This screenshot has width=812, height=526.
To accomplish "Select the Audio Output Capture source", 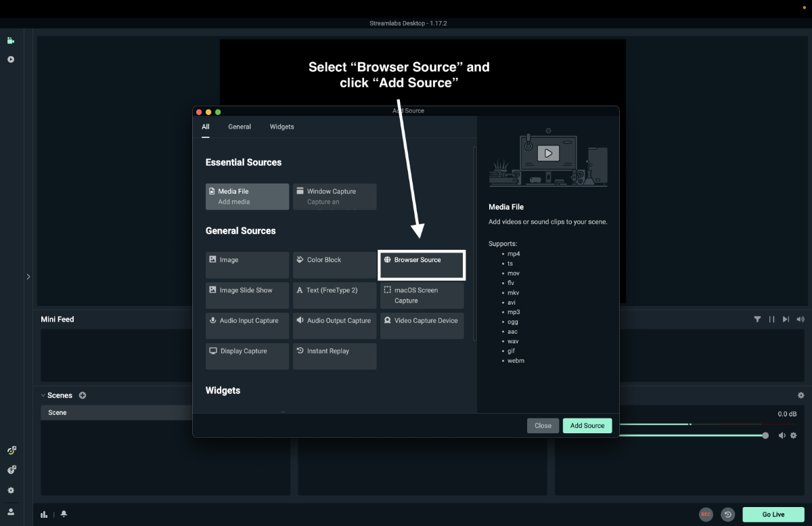I will click(334, 326).
